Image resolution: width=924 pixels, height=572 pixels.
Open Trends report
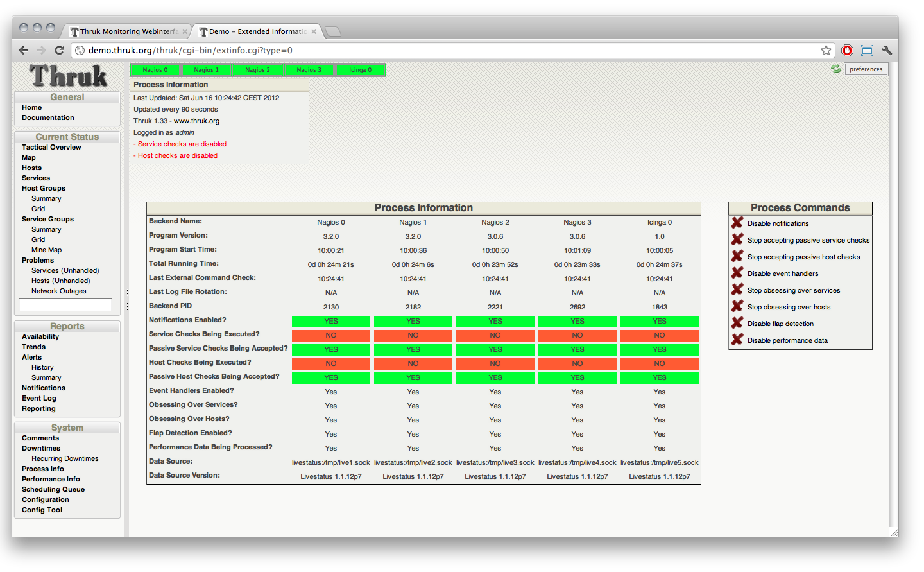[x=33, y=347]
